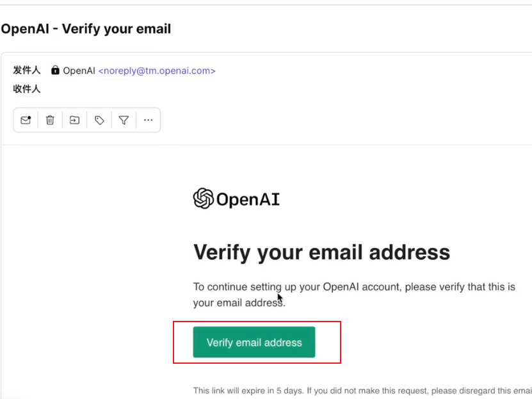Open the more options ellipsis menu
The width and height of the screenshot is (532, 399).
coord(148,120)
